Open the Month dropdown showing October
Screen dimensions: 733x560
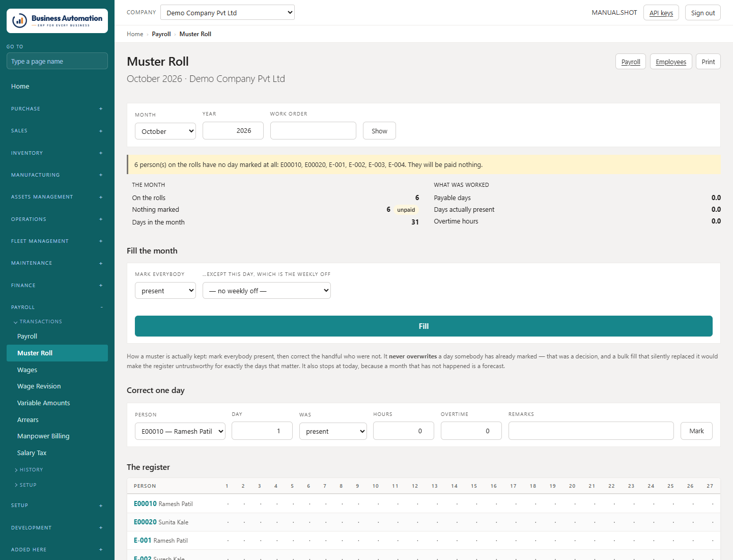(165, 131)
